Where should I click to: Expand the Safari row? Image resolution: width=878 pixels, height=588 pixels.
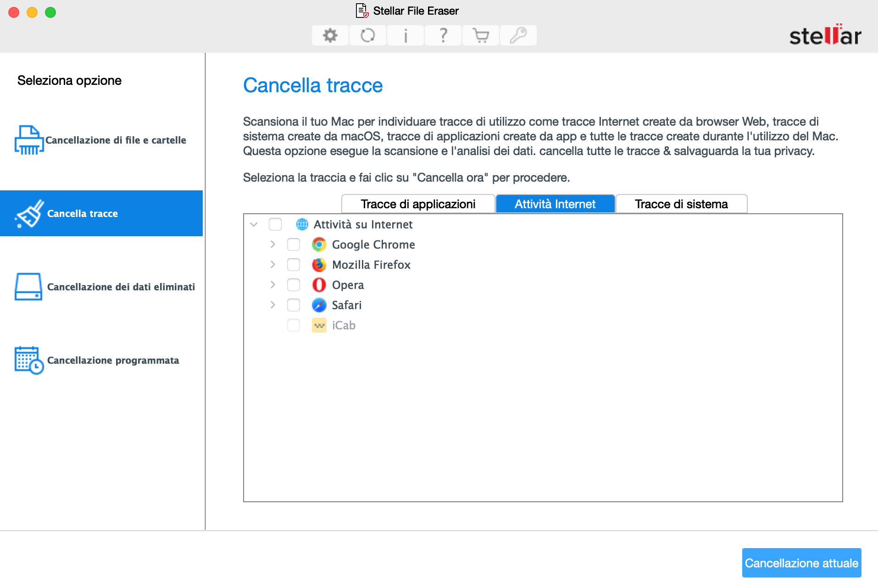coord(273,305)
